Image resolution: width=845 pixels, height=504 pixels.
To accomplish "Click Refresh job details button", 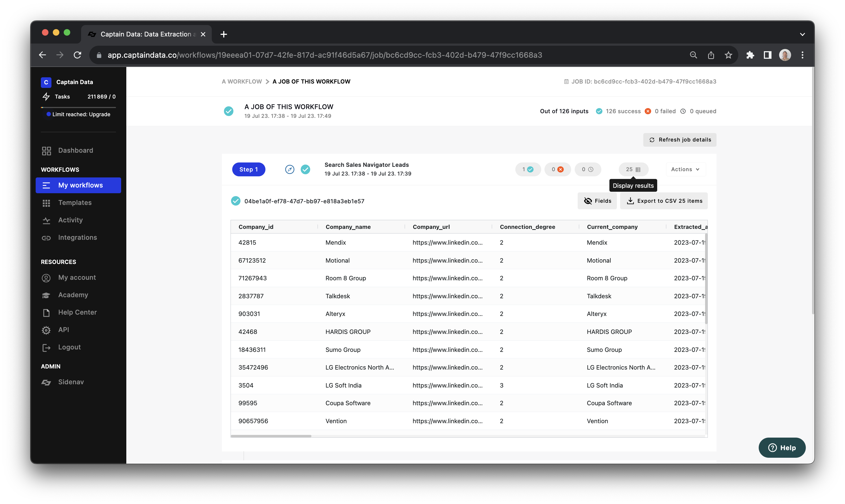I will 679,140.
